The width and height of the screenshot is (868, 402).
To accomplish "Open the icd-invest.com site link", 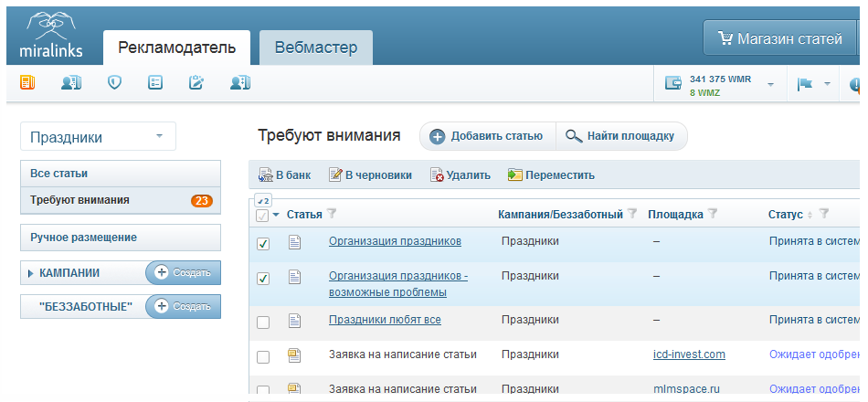I will click(689, 354).
